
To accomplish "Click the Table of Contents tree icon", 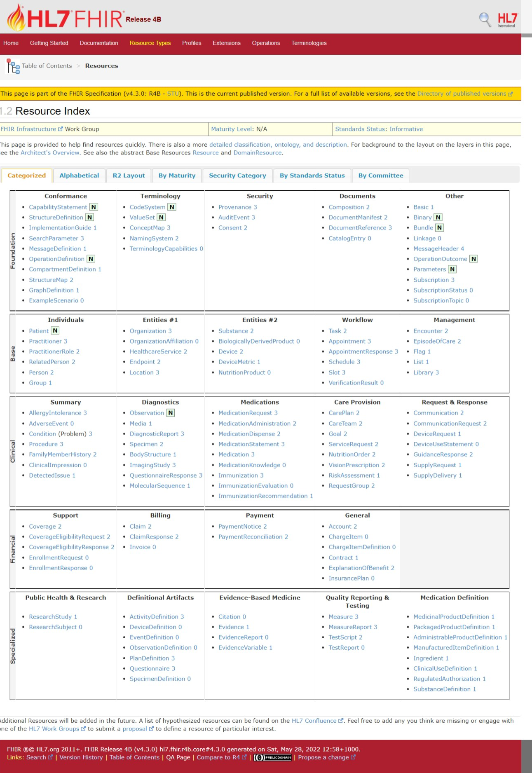I will click(13, 66).
